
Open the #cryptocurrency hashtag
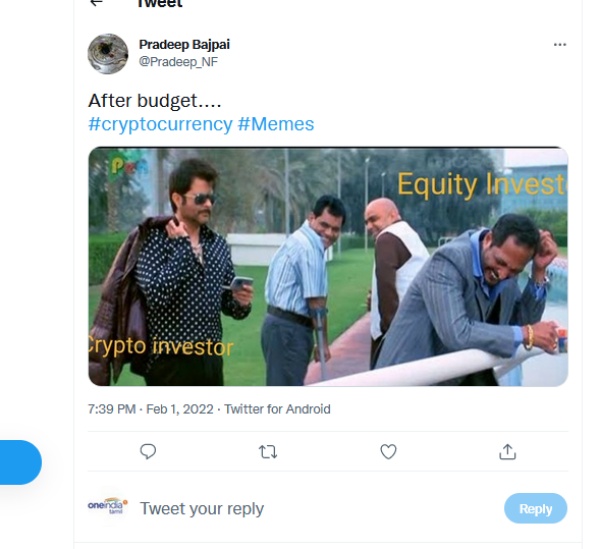(x=160, y=124)
